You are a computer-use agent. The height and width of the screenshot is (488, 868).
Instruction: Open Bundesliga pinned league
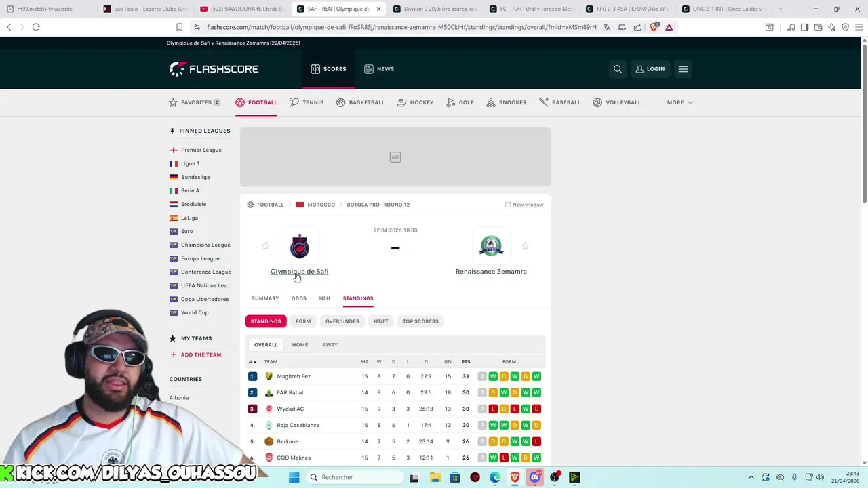pos(195,177)
